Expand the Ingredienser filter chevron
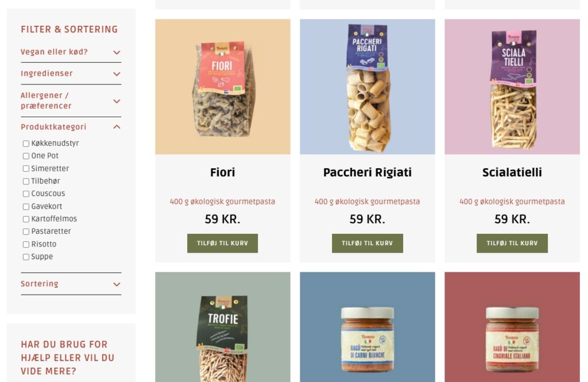The image size is (588, 382). 117,74
